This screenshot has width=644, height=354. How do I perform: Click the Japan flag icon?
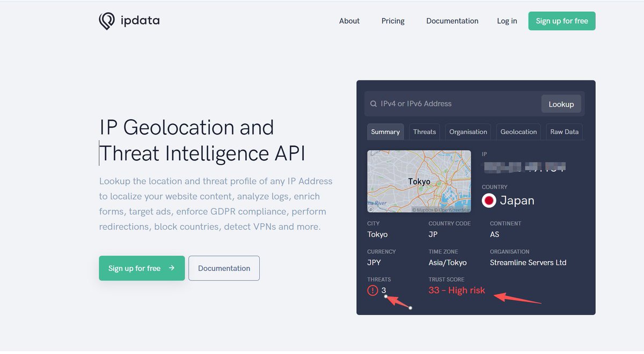pos(488,201)
